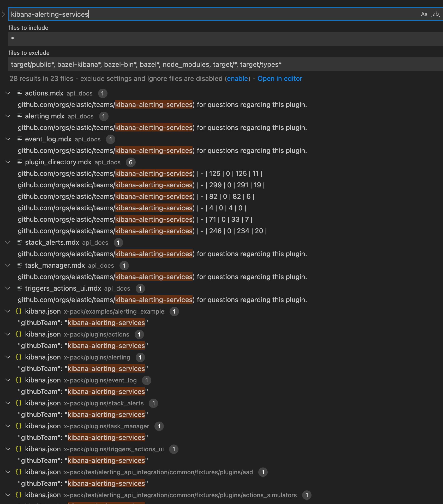Collapse the stack_alerts.mdx search results
Viewport: 443px width, 504px height.
pos(8,242)
